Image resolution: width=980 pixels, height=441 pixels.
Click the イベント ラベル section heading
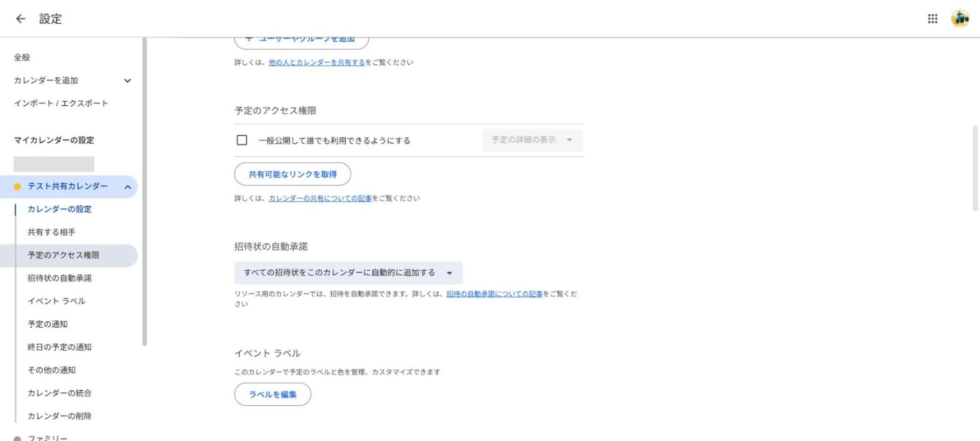(267, 353)
